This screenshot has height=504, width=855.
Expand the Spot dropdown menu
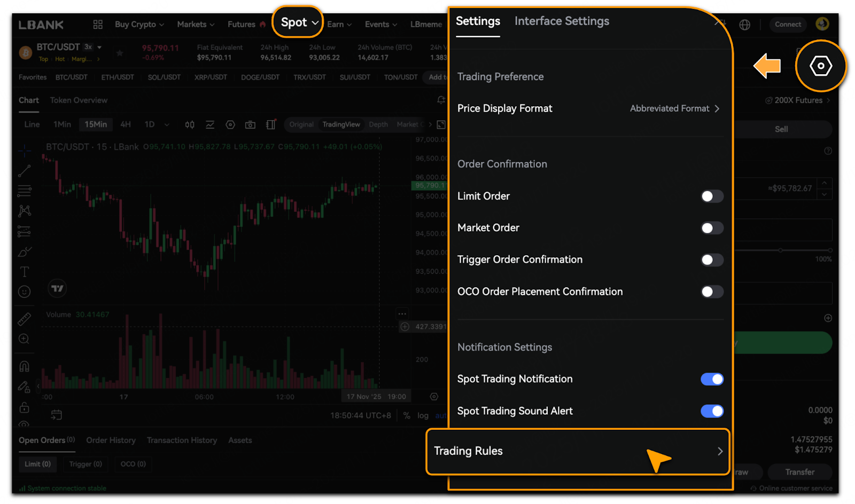pos(298,22)
